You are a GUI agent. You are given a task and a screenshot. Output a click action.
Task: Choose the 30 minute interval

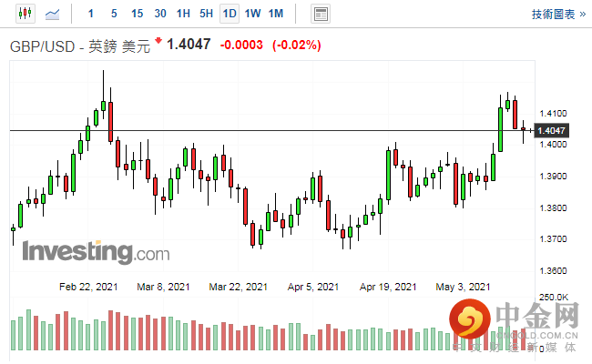point(160,14)
